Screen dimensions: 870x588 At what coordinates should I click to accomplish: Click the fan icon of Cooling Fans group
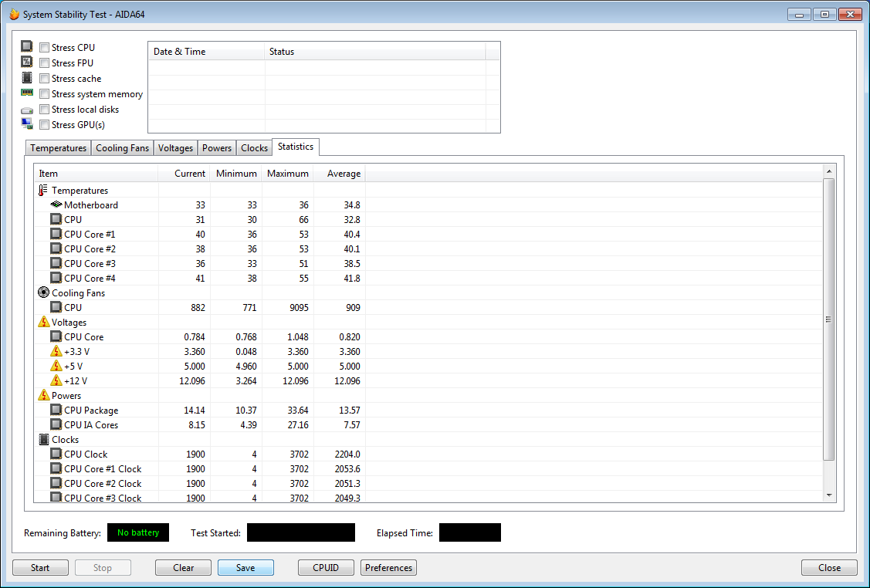44,292
